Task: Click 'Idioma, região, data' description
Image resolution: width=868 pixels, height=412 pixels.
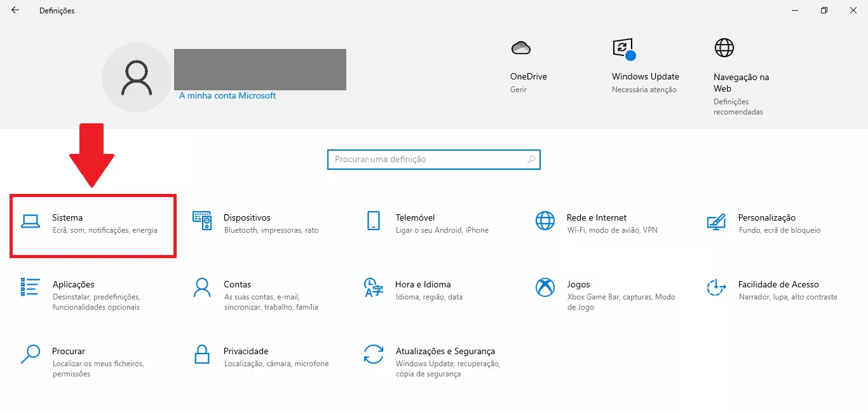Action: (x=430, y=297)
